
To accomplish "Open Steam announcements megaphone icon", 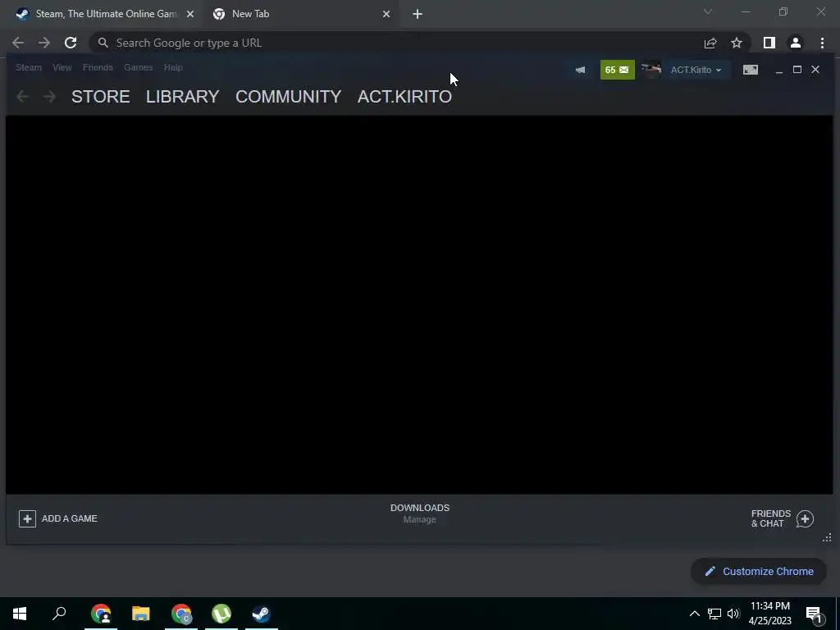I will (x=580, y=70).
